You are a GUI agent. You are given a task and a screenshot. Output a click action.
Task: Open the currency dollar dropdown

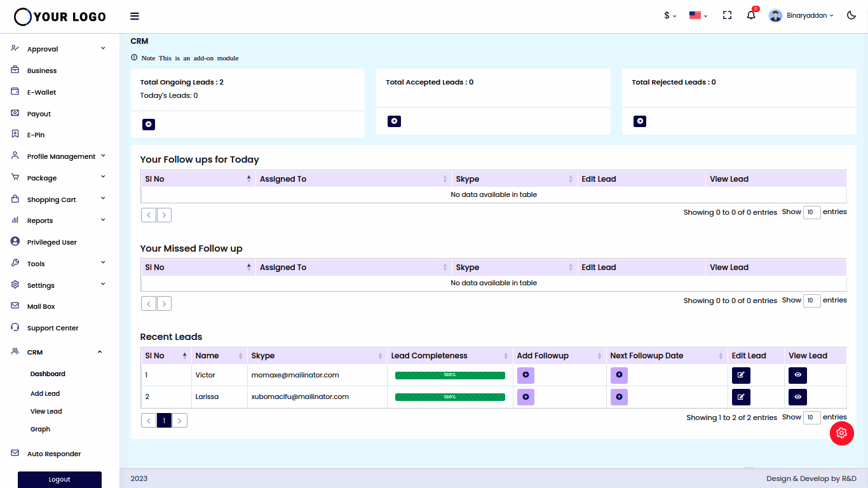pyautogui.click(x=670, y=15)
